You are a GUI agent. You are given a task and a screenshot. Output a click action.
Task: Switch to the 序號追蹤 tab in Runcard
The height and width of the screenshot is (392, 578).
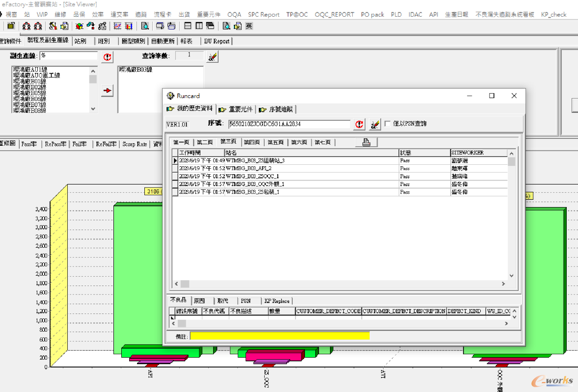(276, 109)
